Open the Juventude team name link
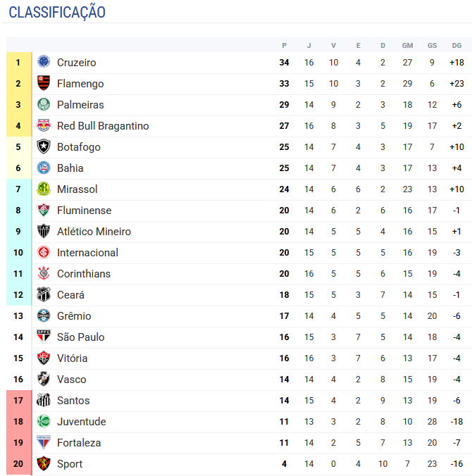The image size is (472, 476). (x=82, y=422)
